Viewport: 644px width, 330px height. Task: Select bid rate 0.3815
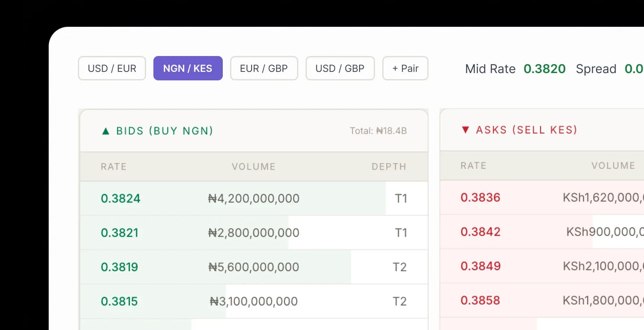point(119,301)
